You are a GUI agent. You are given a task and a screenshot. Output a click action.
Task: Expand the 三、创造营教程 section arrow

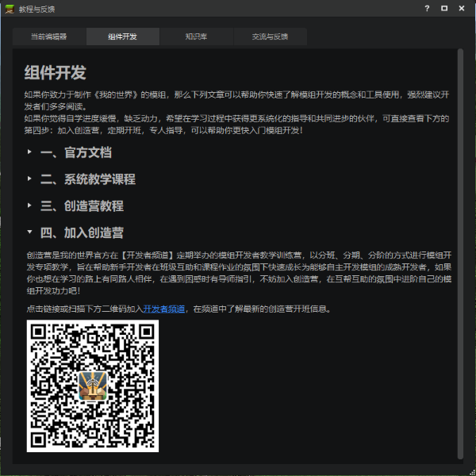(29, 205)
